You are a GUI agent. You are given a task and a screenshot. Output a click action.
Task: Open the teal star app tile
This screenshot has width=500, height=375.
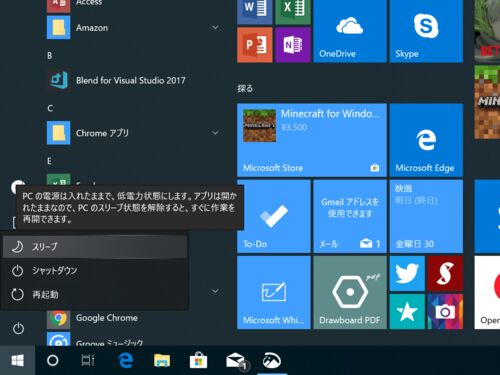point(407,312)
